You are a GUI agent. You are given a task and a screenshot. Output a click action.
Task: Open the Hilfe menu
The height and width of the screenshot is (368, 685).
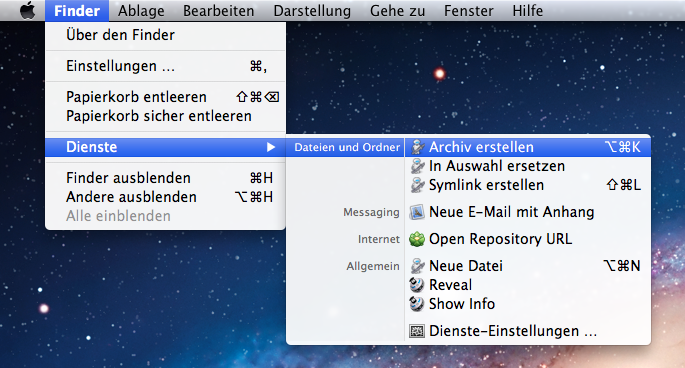527,10
